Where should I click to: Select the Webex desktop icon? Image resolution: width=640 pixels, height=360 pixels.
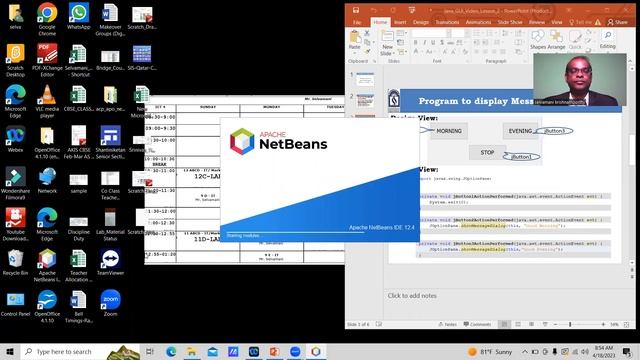click(16, 136)
